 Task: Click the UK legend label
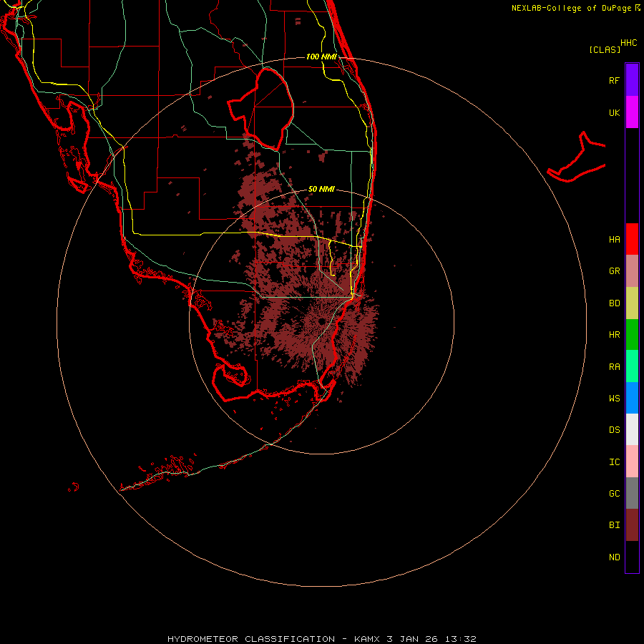(614, 112)
